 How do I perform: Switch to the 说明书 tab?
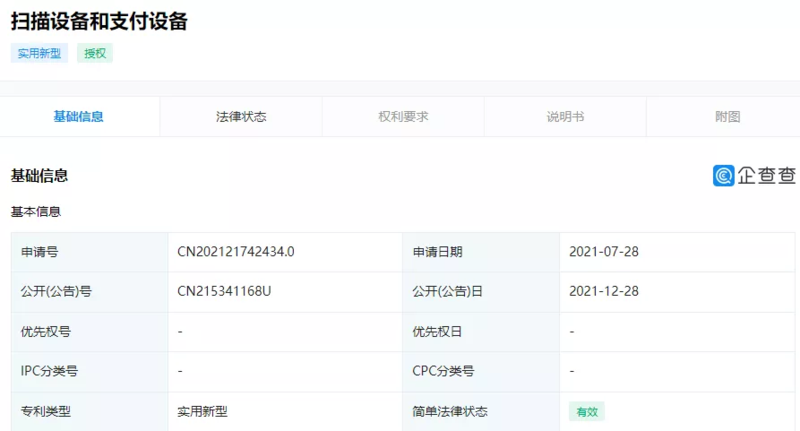(565, 117)
